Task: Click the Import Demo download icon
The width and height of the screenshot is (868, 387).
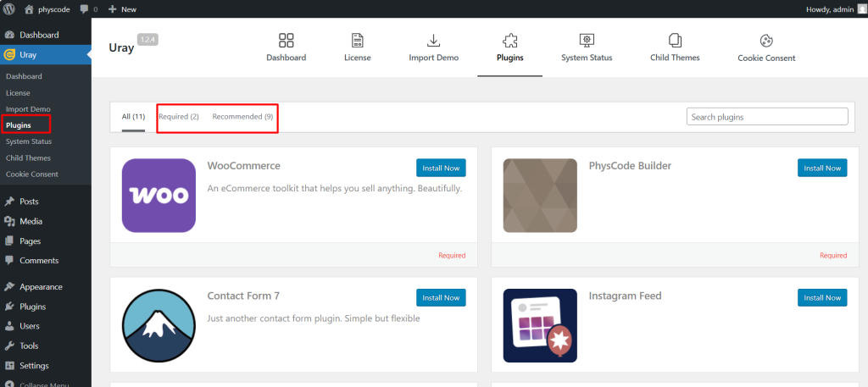Action: click(433, 41)
